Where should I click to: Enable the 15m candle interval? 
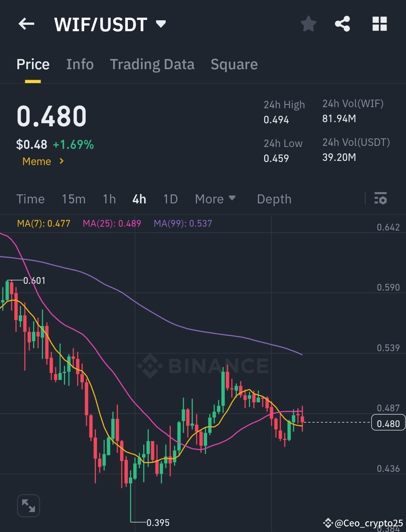coord(74,199)
